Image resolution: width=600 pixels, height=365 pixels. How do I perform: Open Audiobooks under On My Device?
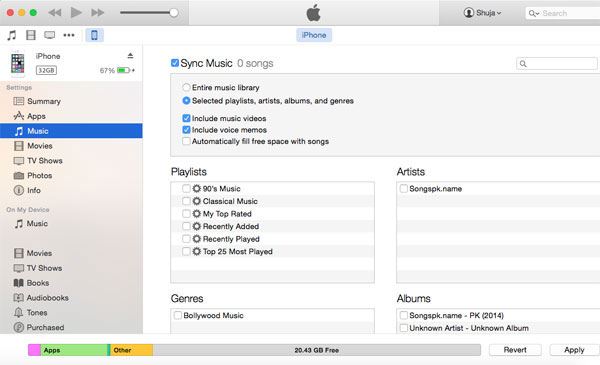tap(71, 298)
